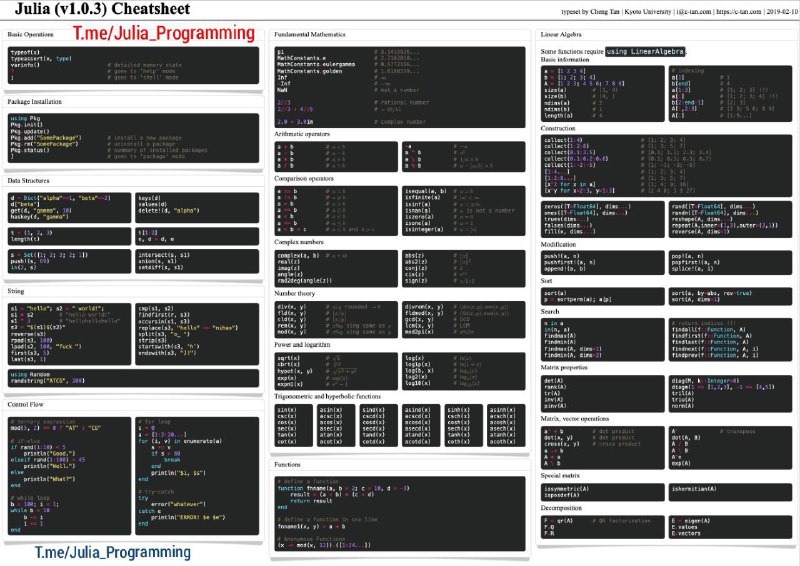Image resolution: width=800 pixels, height=566 pixels.
Task: Click the "Search" subheading
Action: click(549, 311)
